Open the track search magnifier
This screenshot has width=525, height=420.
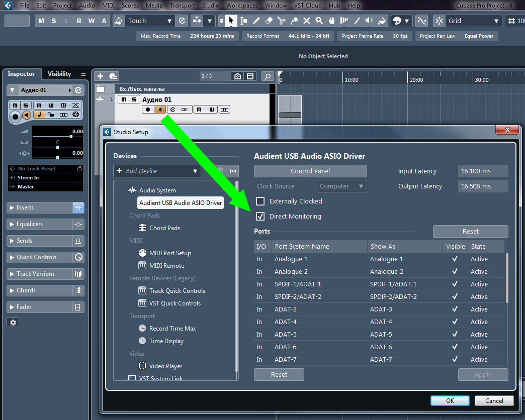[268, 76]
